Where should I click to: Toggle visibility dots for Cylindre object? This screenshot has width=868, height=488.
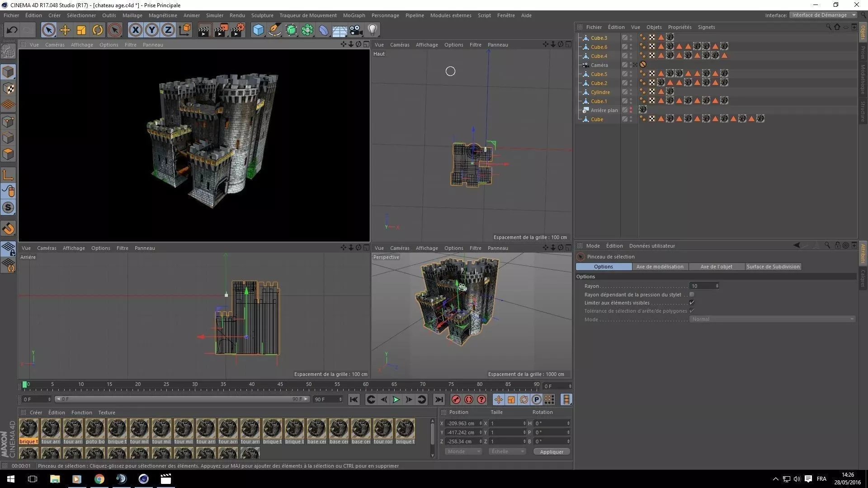click(631, 92)
